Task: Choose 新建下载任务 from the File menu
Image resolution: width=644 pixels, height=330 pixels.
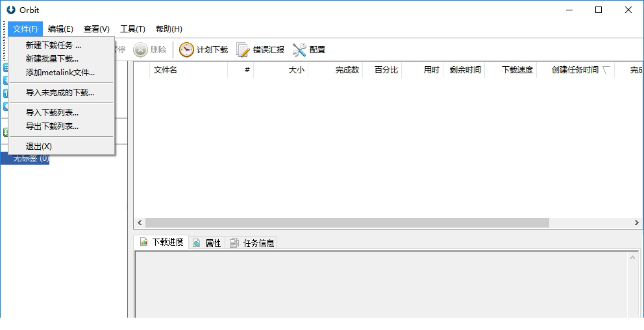Action: (61, 45)
